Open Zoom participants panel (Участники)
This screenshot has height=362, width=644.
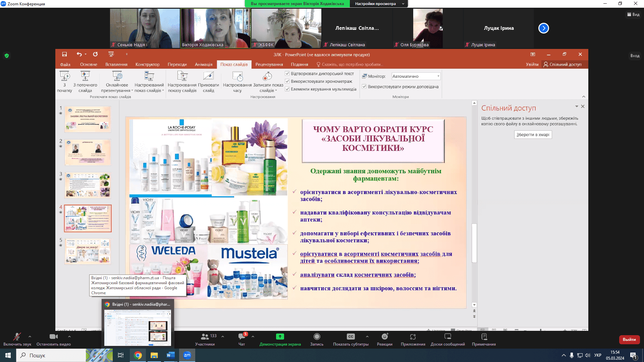coord(205,339)
